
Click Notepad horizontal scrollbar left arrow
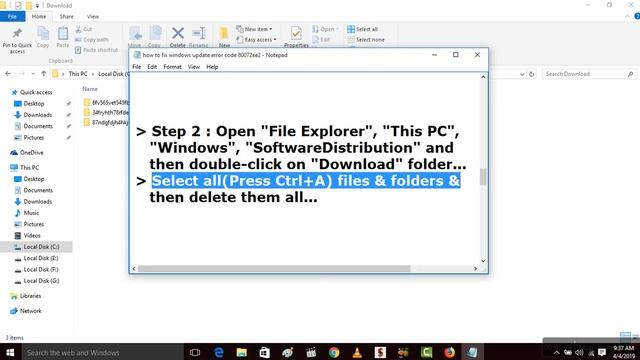click(134, 269)
